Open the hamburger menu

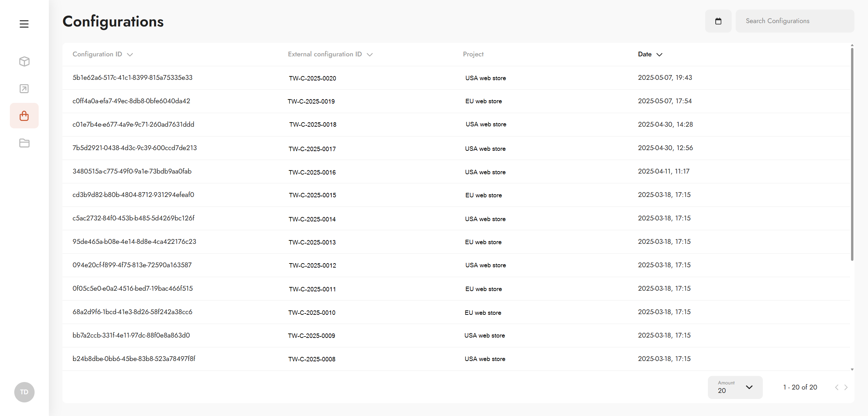(x=24, y=24)
